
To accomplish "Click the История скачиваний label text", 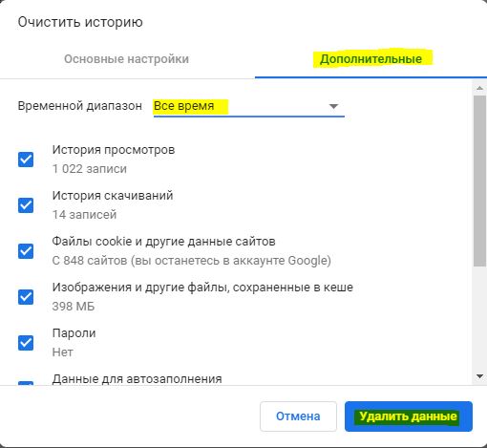I will (x=113, y=196).
